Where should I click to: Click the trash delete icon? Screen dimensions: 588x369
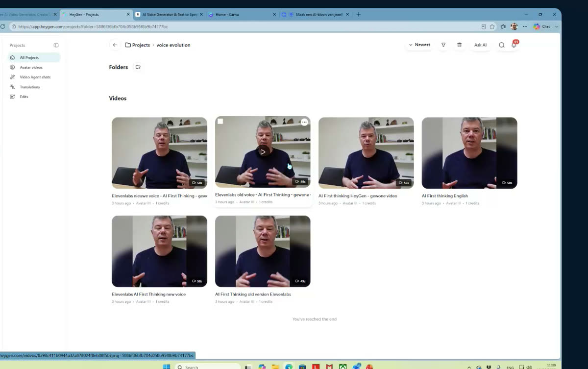tap(459, 45)
